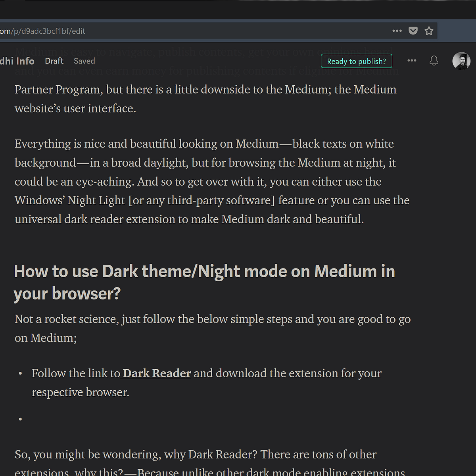
Task: Click the 'dhi Info' publication name
Action: coord(17,61)
